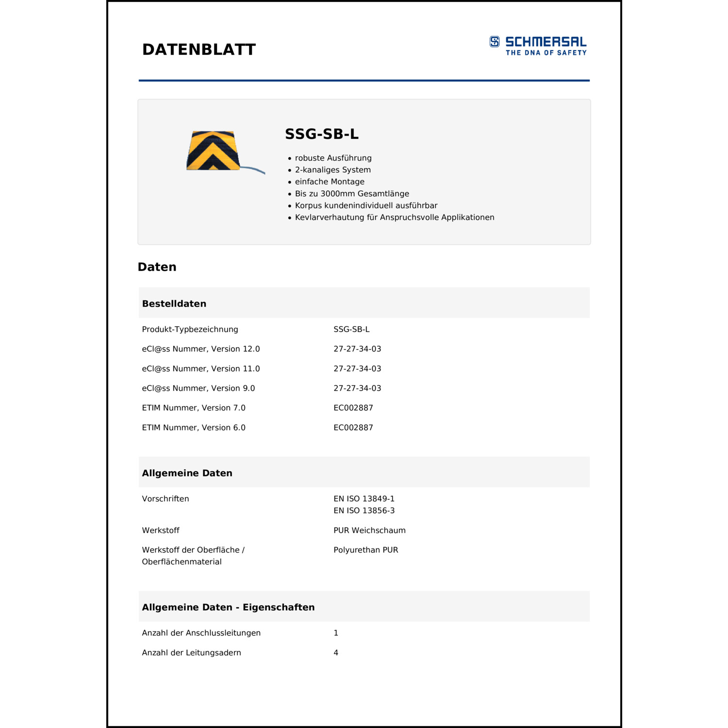Viewport: 728px width, 728px height.
Task: Click 'EN ISO 13856-3' value
Action: 364,511
